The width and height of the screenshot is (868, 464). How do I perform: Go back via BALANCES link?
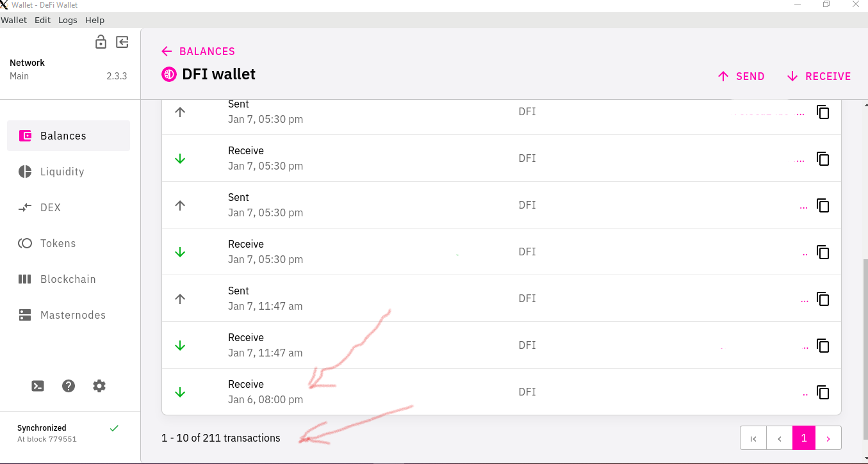click(199, 51)
